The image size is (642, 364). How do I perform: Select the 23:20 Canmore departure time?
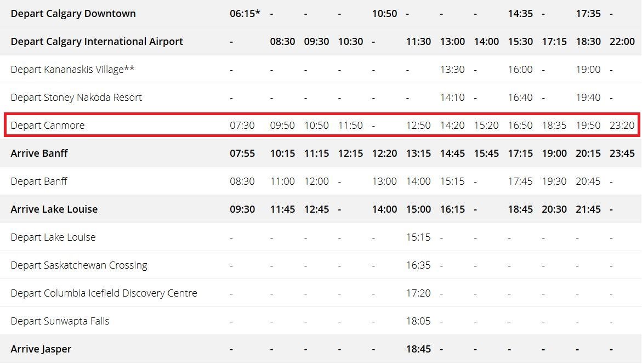coord(622,126)
